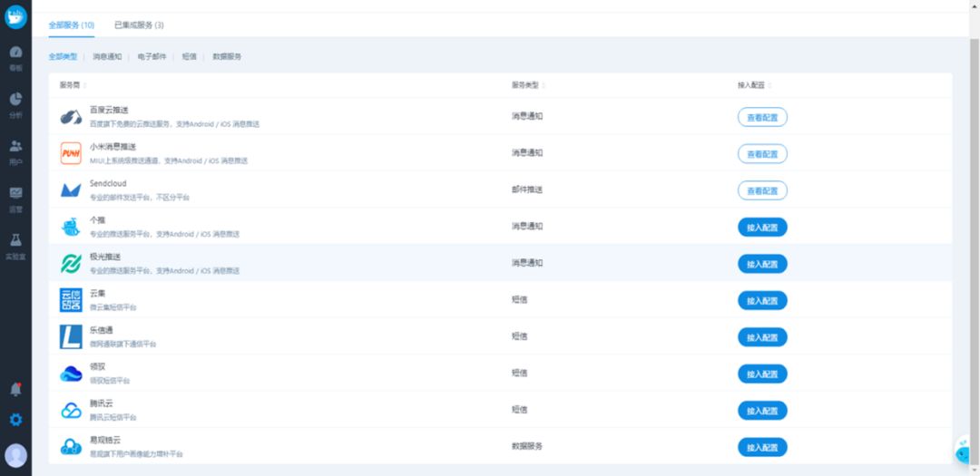
Task: Click the 极光推送 service logo
Action: tap(71, 264)
